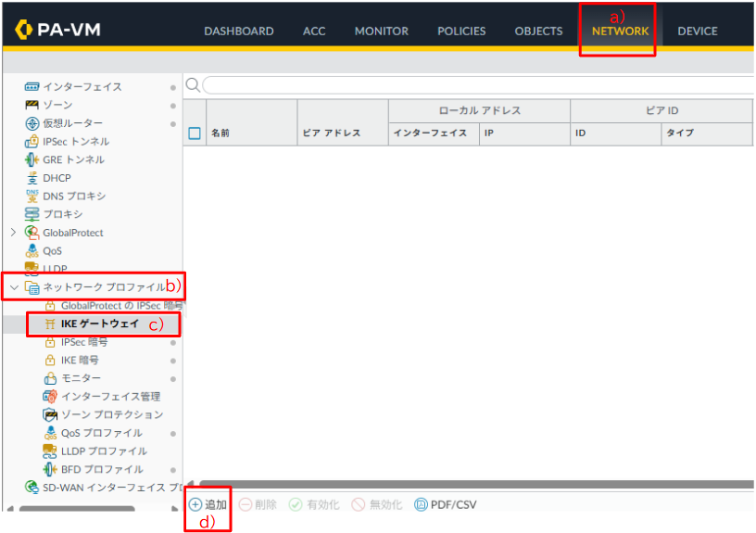
Task: Select IKE 暗号 profile item
Action: click(x=80, y=361)
